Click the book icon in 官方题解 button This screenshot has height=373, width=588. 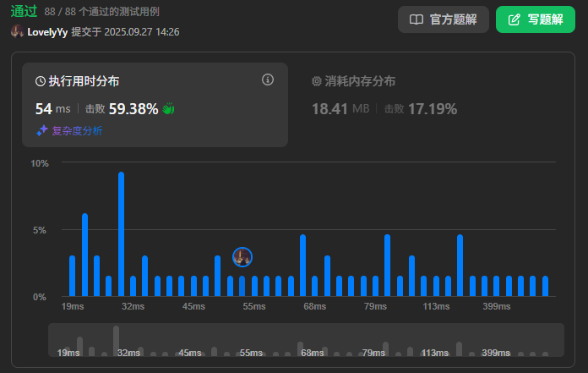pos(416,19)
